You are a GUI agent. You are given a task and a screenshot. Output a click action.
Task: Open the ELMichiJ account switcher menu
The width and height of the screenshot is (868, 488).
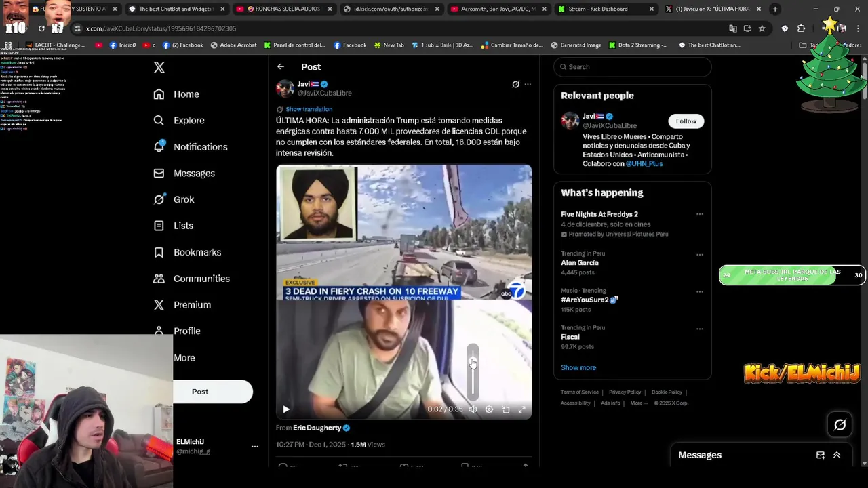(x=255, y=446)
